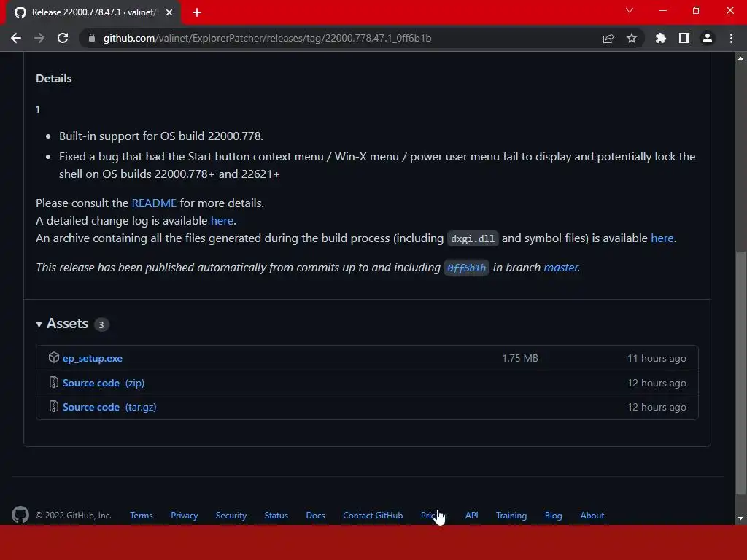
Task: Open the Status footer link
Action: click(276, 516)
